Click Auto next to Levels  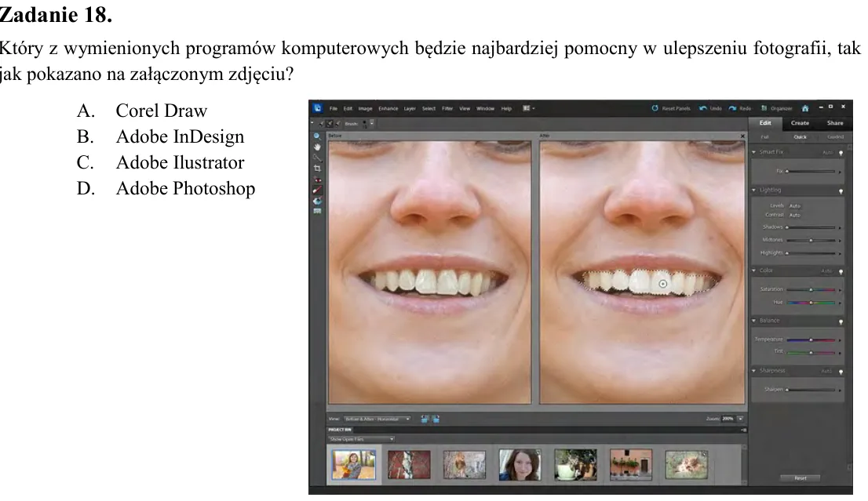795,205
